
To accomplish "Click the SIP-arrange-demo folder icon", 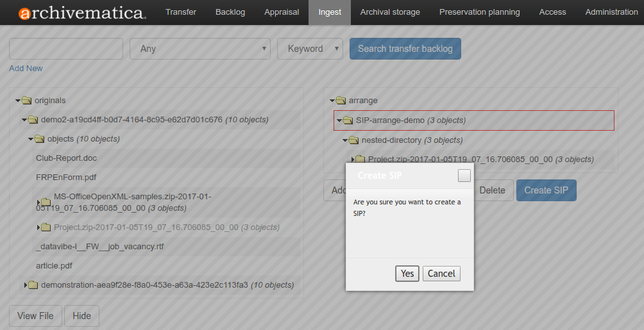I will coord(348,120).
